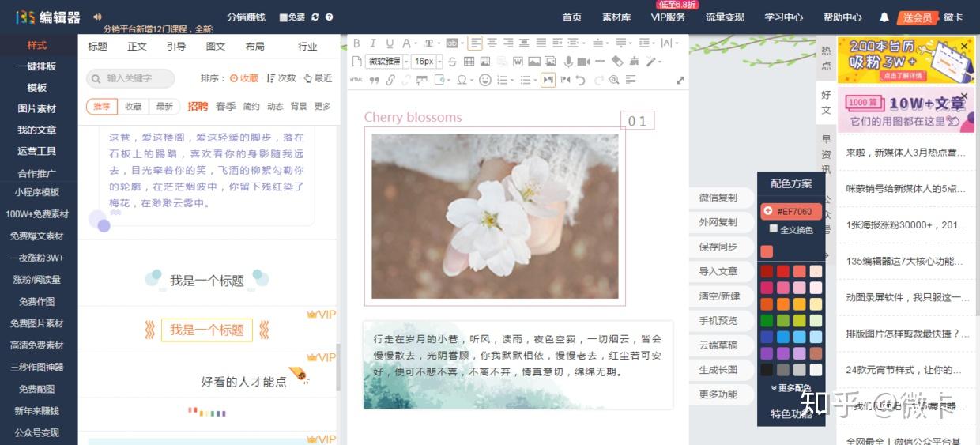The image size is (980, 445).
Task: Open the font color dropdown
Action: (x=416, y=43)
